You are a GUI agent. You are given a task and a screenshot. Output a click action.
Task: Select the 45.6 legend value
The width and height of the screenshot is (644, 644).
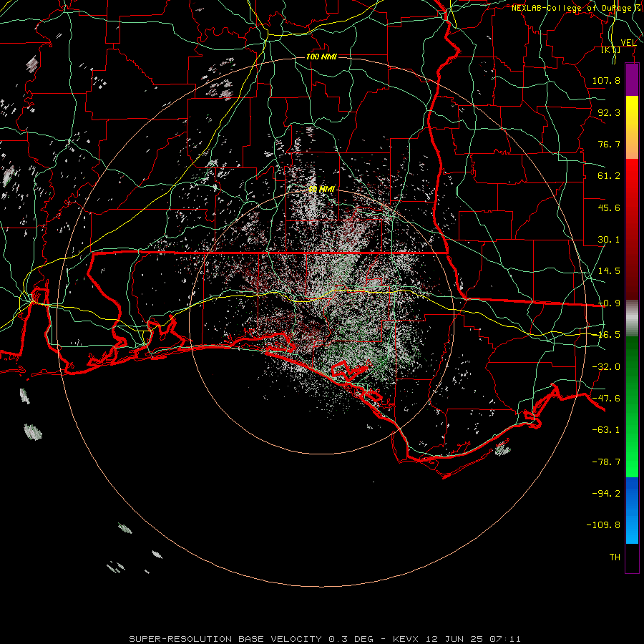(609, 208)
